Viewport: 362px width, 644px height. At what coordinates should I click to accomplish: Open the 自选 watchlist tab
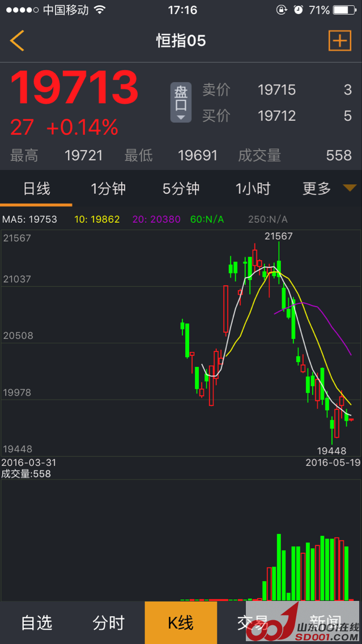(36, 622)
